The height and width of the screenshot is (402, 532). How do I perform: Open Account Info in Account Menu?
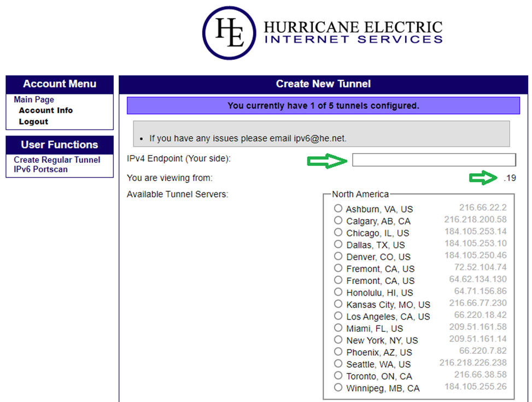(46, 110)
